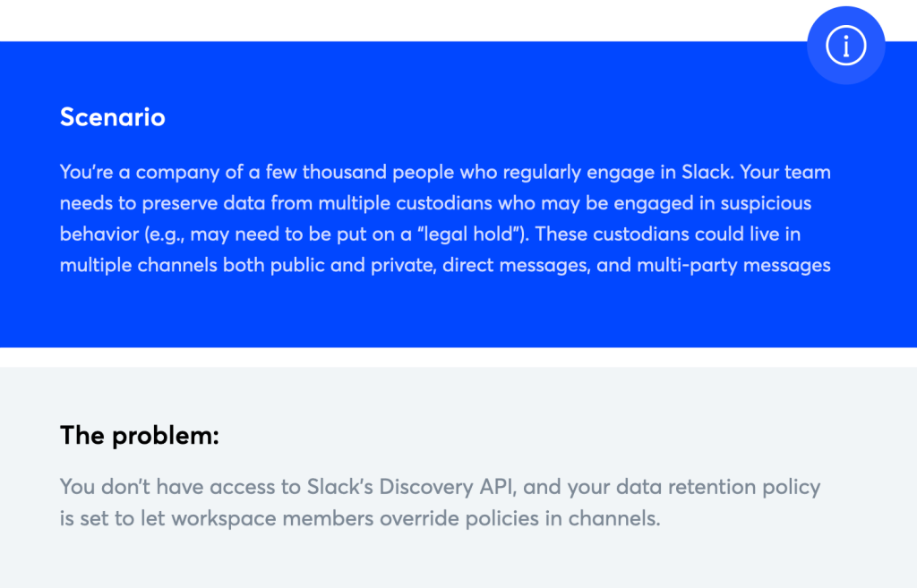The width and height of the screenshot is (917, 588).
Task: Click the phrase "direct messages"
Action: point(515,265)
